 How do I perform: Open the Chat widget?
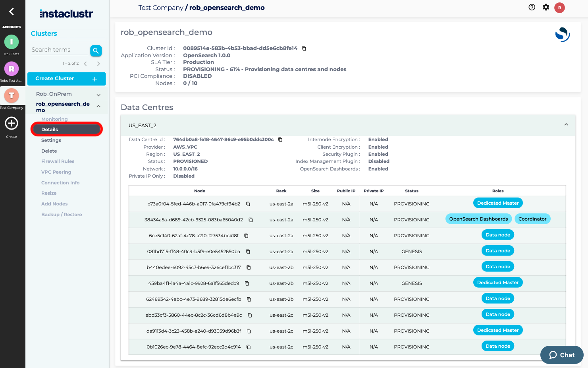[561, 355]
